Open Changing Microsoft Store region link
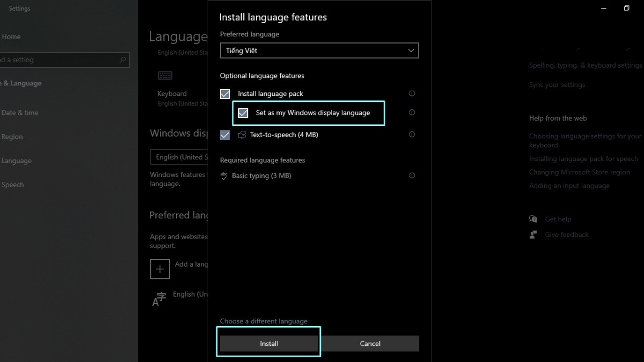Viewport: 644px width, 362px height. [x=580, y=172]
